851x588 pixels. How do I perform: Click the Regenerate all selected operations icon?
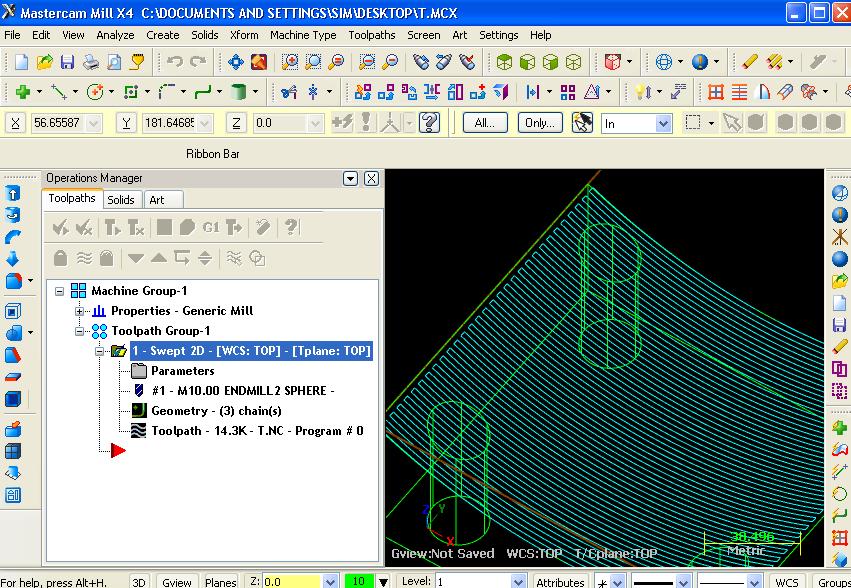coord(112,227)
